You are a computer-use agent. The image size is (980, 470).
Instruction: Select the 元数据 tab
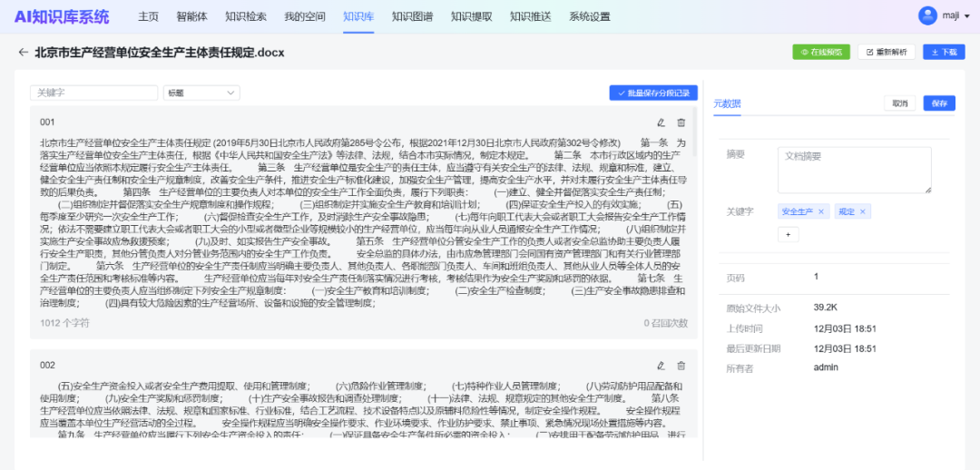coord(727,103)
